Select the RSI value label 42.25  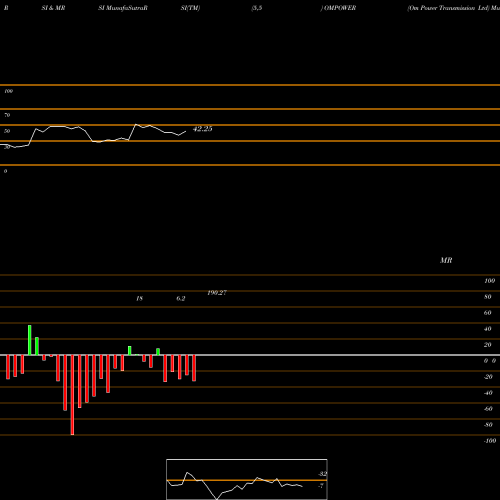(x=203, y=129)
